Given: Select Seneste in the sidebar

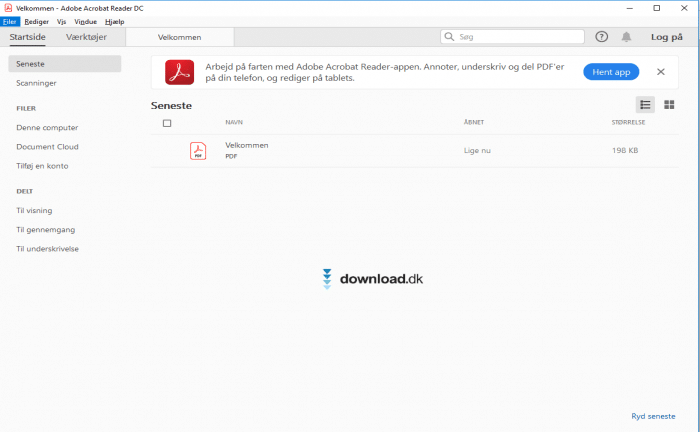Looking at the screenshot, I should [x=65, y=64].
